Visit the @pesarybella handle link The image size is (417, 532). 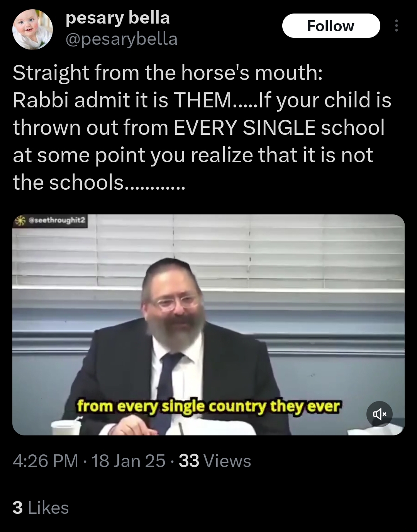pos(122,39)
